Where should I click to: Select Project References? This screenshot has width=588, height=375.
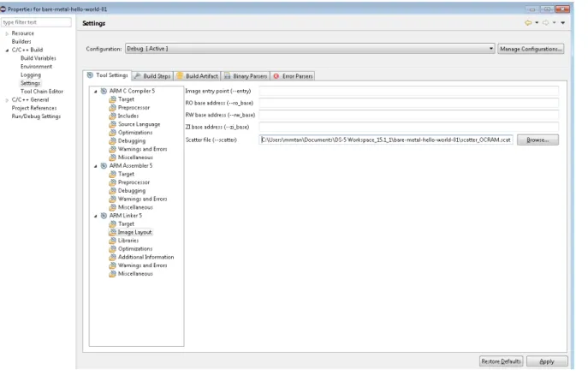pyautogui.click(x=34, y=108)
